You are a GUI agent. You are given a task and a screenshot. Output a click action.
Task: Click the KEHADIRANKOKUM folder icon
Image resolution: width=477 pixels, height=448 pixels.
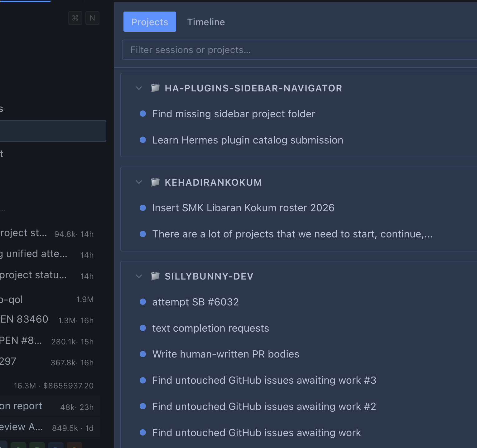click(155, 182)
